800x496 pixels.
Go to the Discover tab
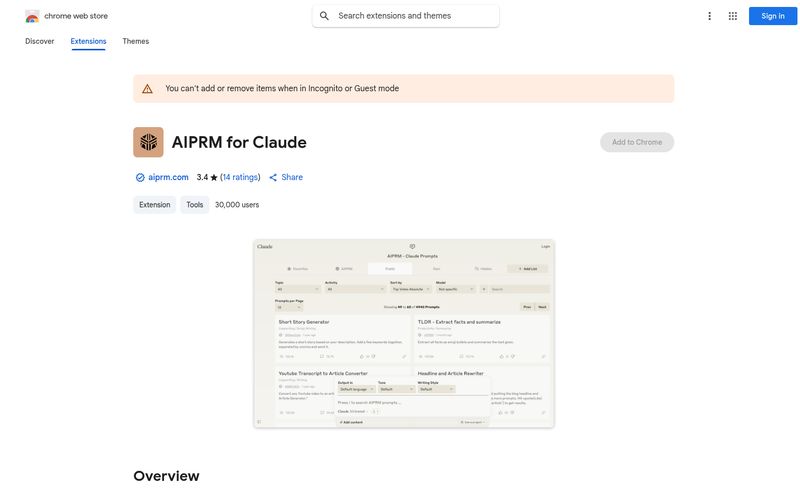click(x=40, y=41)
